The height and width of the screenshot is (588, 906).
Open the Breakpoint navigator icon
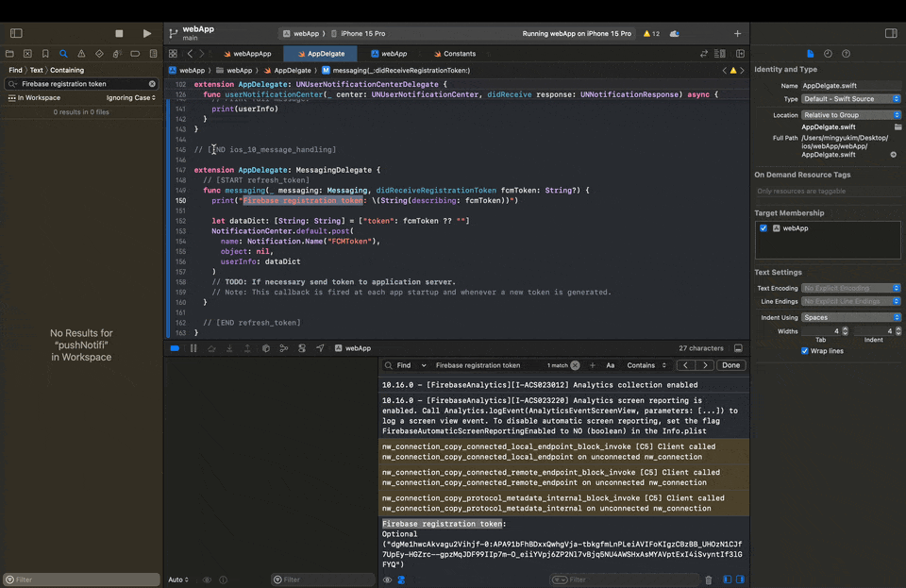click(135, 54)
